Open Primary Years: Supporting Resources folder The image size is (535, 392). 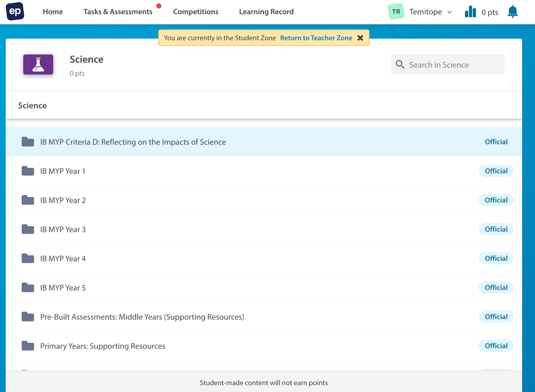pos(103,346)
